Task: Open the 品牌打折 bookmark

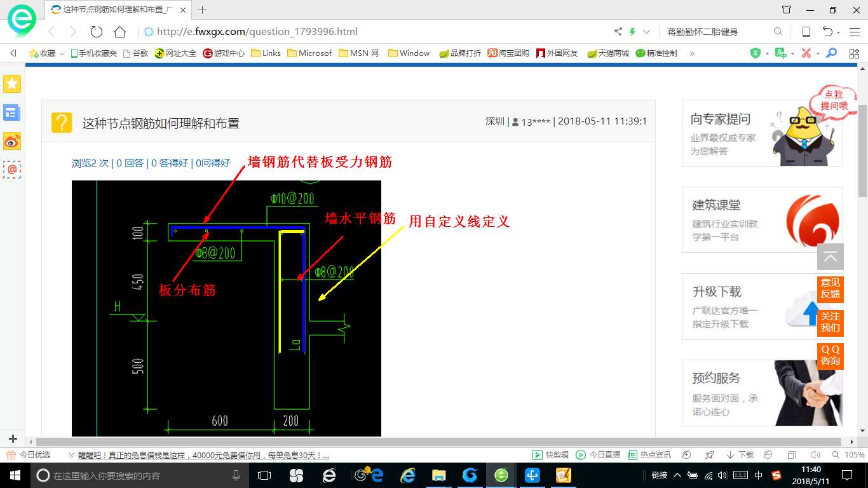Action: (x=460, y=53)
